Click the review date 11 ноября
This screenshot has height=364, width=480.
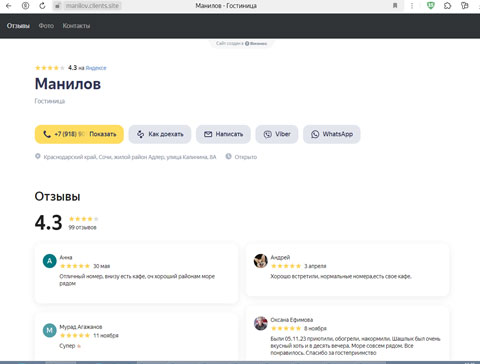pyautogui.click(x=106, y=335)
